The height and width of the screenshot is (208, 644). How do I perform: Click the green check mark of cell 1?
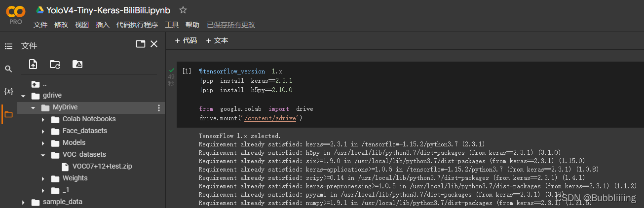coord(171,70)
